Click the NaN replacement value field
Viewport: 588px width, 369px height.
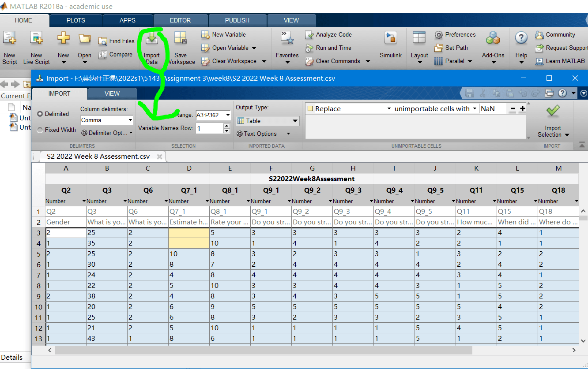pos(493,108)
